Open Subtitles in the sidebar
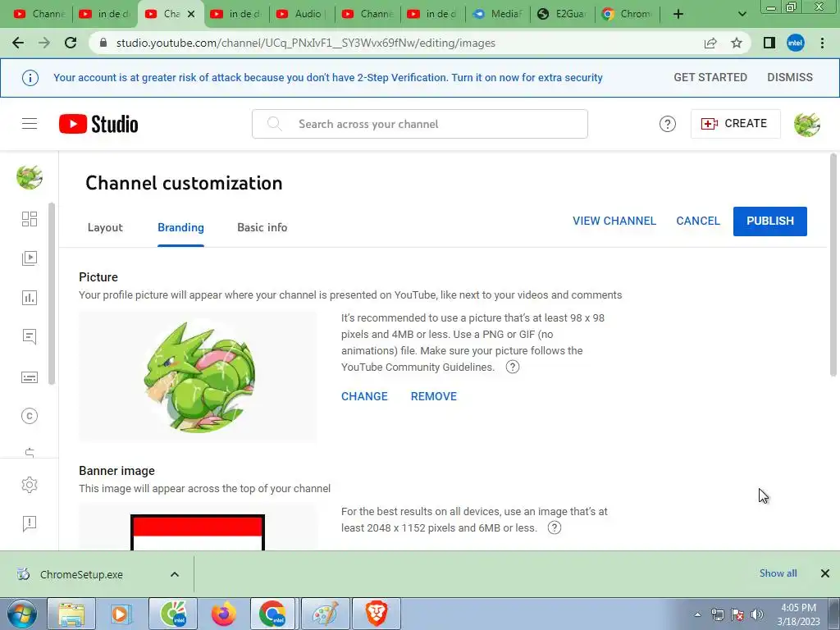 [x=30, y=377]
